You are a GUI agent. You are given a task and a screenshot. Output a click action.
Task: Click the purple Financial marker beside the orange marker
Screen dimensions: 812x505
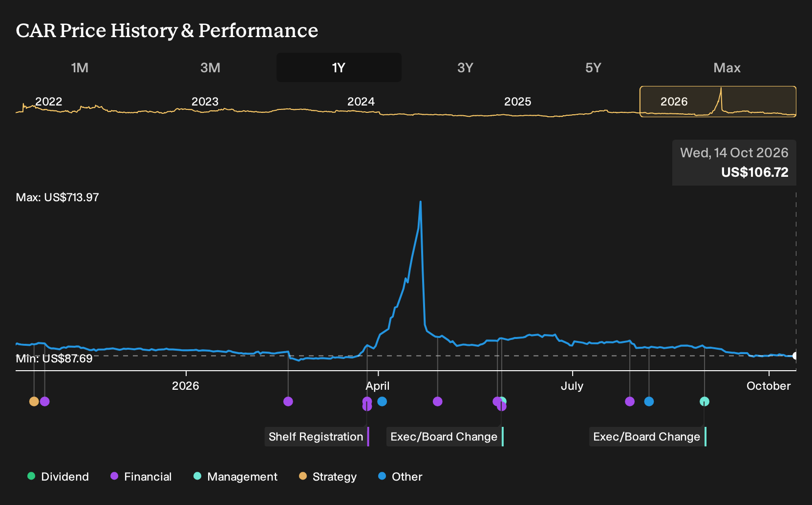coord(44,401)
